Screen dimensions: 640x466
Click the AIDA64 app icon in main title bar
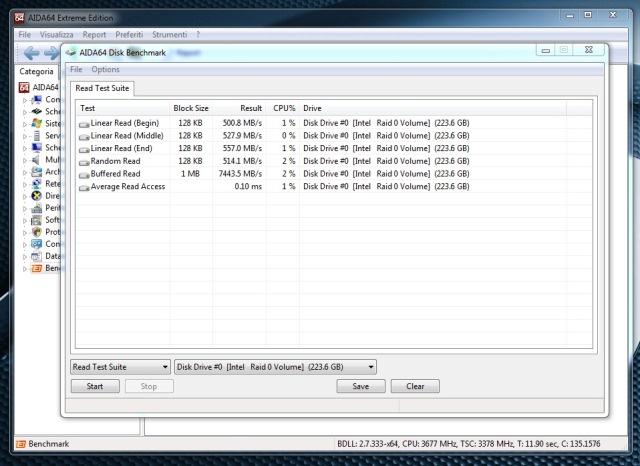point(19,18)
